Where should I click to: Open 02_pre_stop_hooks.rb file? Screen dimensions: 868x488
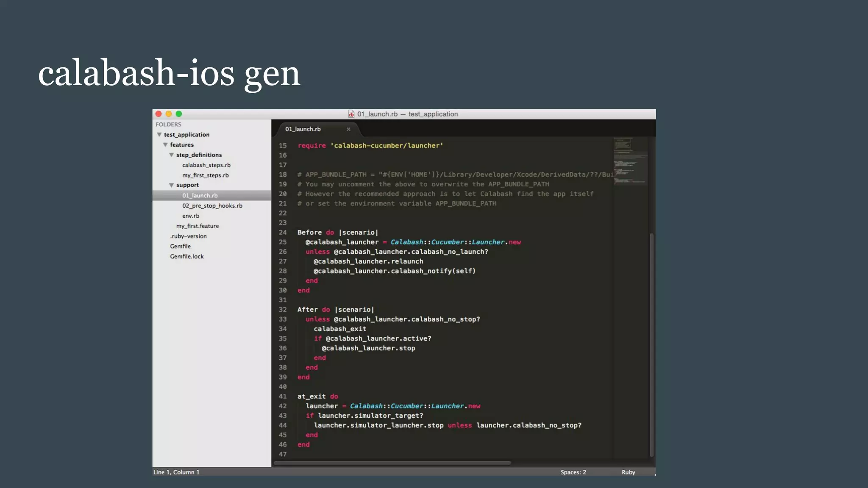(x=212, y=206)
